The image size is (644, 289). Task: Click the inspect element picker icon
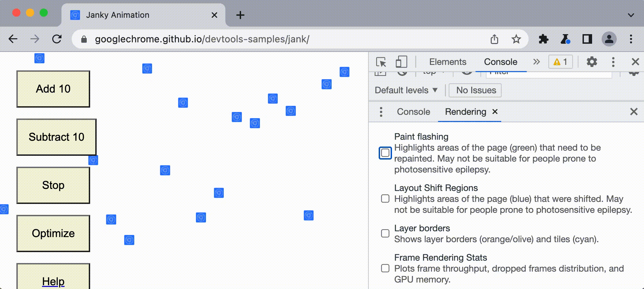(x=381, y=62)
